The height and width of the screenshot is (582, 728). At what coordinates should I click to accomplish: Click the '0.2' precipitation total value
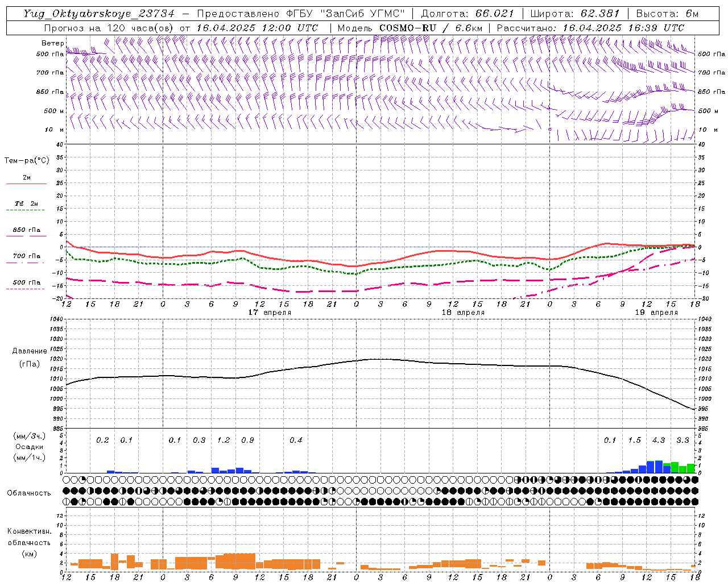pyautogui.click(x=102, y=440)
